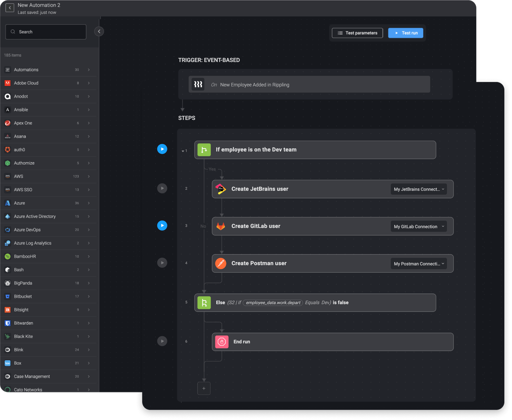Run step 1 using its play toggle

(162, 149)
